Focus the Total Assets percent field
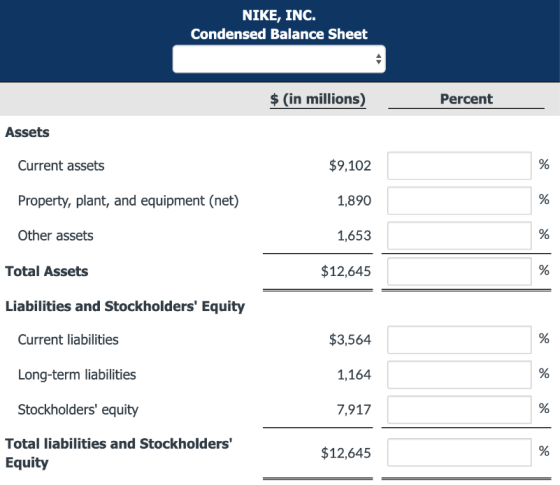Image resolution: width=560 pixels, height=485 pixels. 459,271
